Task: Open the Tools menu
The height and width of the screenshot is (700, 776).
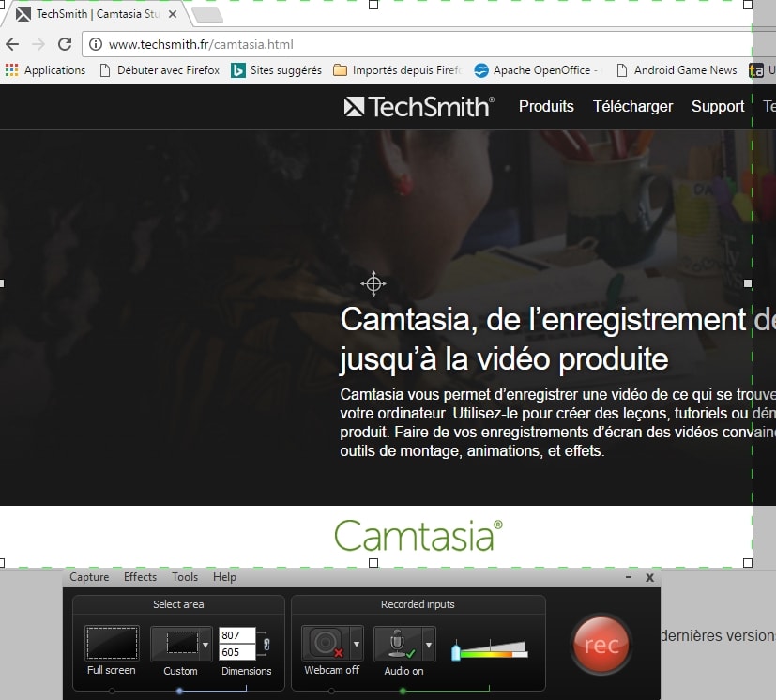Action: tap(185, 577)
